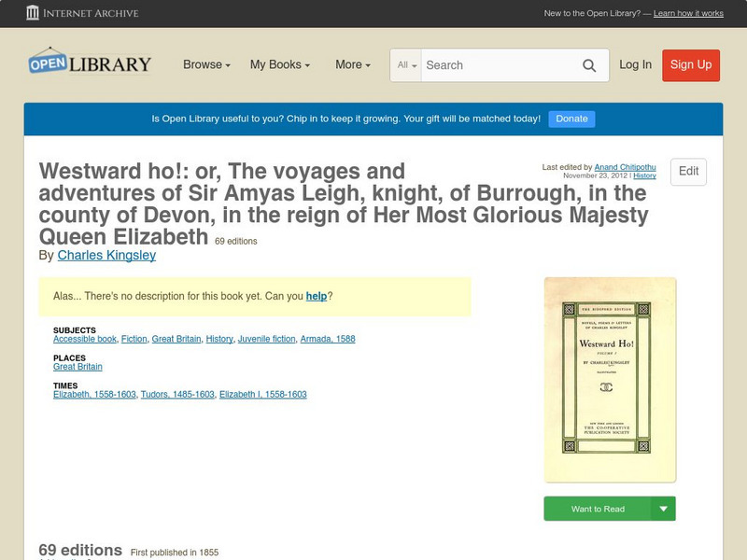
Task: Open the My Books menu
Action: (x=280, y=64)
